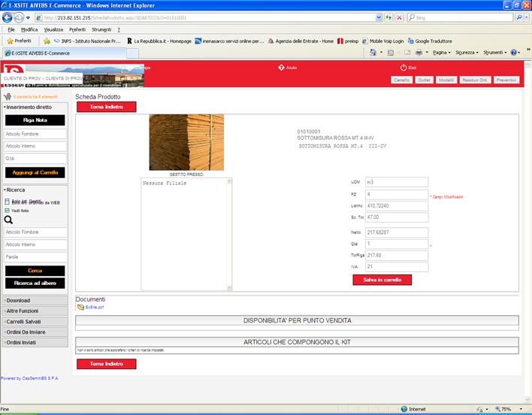Click the browser back arrow button

point(9,17)
